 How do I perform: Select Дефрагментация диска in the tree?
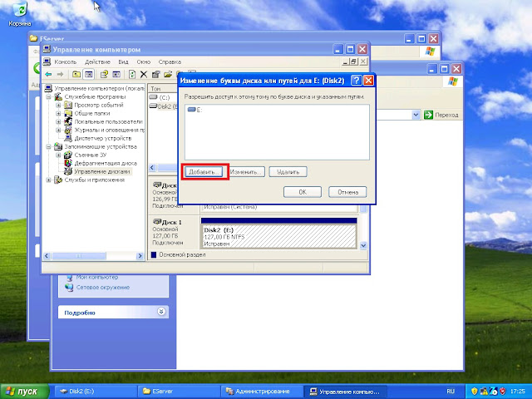point(106,163)
